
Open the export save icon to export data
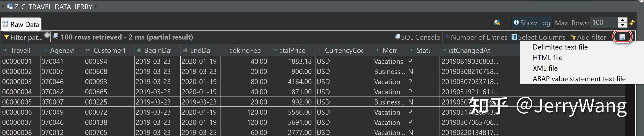[622, 37]
